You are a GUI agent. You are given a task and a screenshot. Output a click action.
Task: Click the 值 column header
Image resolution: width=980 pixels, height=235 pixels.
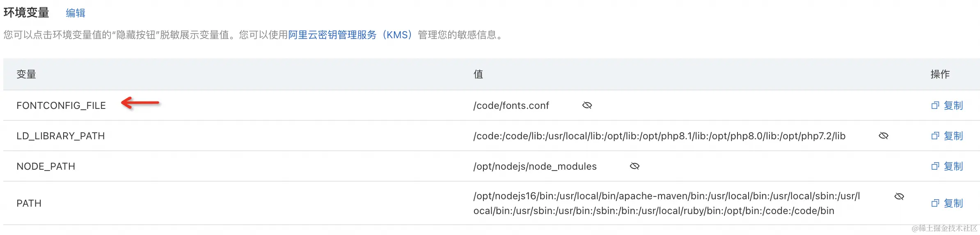pos(478,74)
